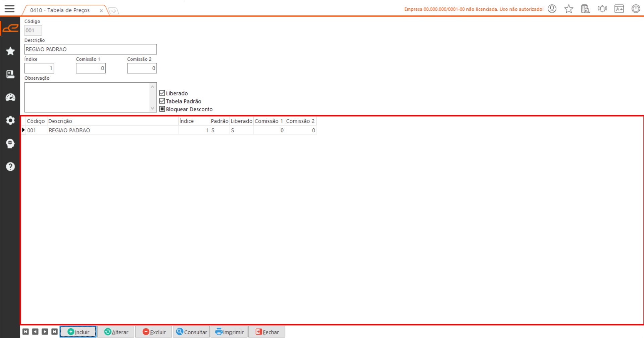Open the favorites star in sidebar
The image size is (644, 338).
(10, 51)
